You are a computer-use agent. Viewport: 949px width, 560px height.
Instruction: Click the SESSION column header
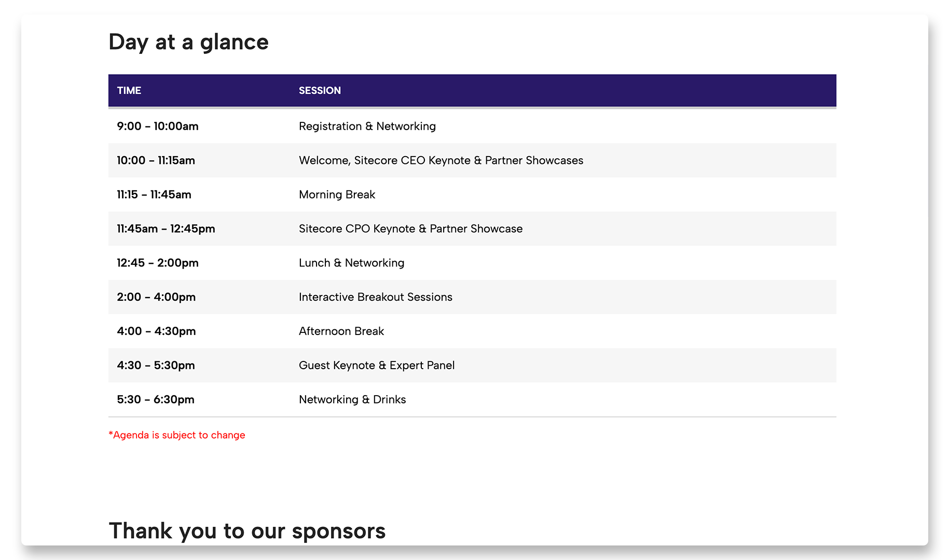[320, 91]
